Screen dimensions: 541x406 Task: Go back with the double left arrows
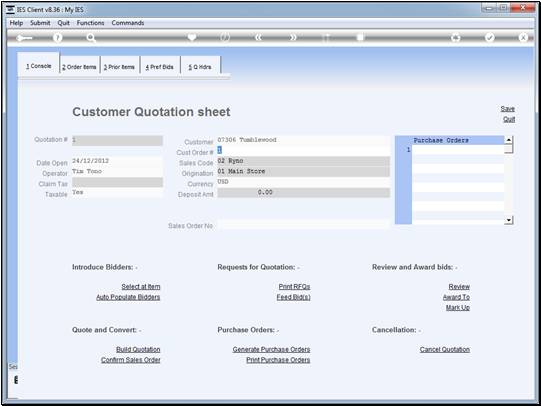pos(258,37)
